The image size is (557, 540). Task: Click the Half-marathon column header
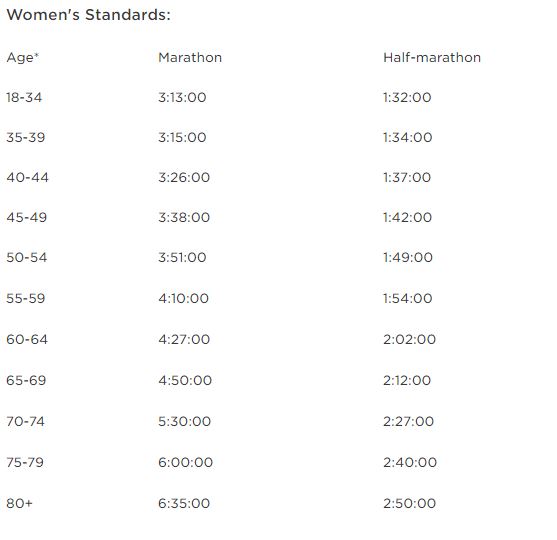click(x=432, y=58)
